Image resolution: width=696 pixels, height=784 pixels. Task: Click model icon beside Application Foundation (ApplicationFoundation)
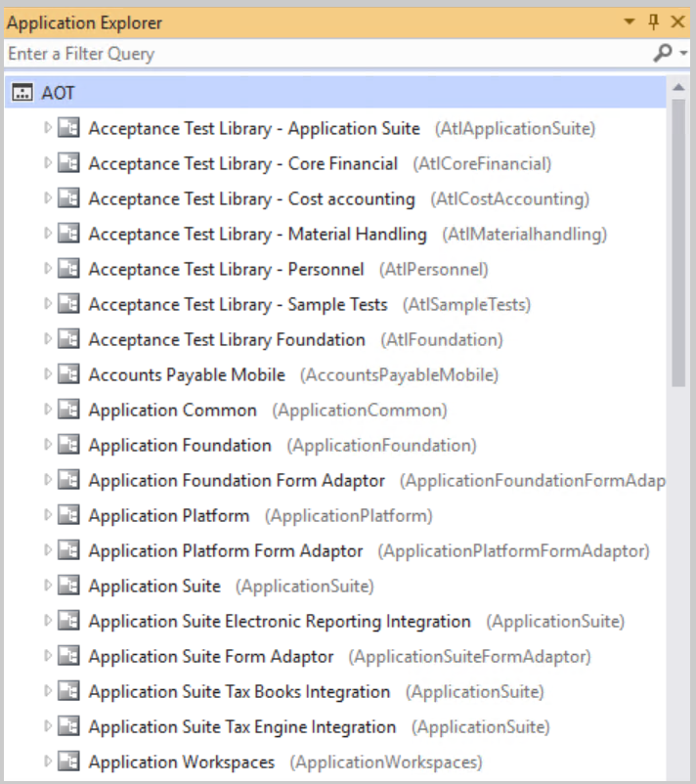pos(68,444)
